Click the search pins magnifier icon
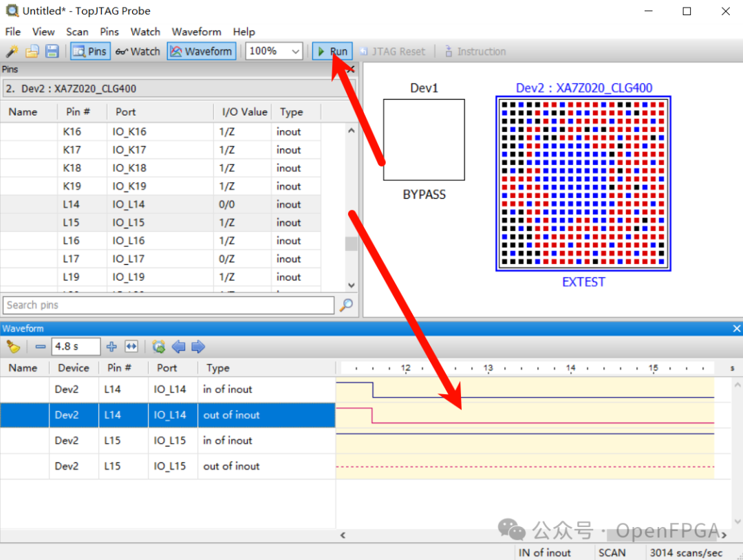743x560 pixels. [346, 305]
